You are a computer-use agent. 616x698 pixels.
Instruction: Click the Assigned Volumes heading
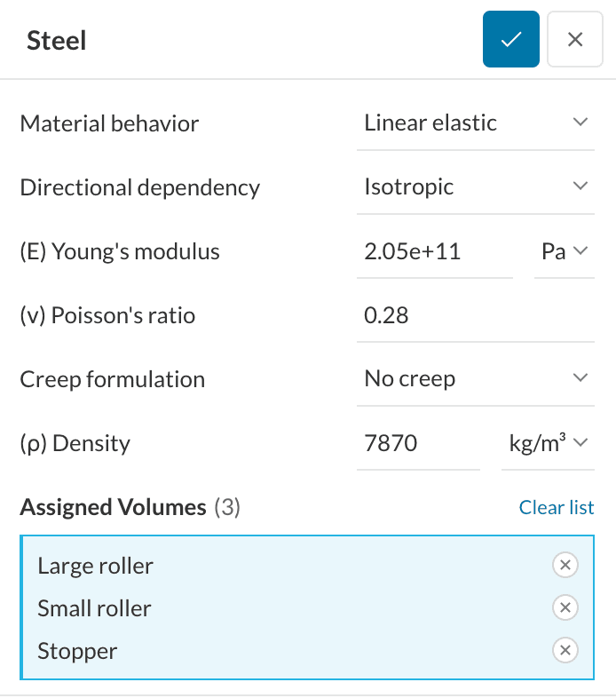tap(113, 507)
